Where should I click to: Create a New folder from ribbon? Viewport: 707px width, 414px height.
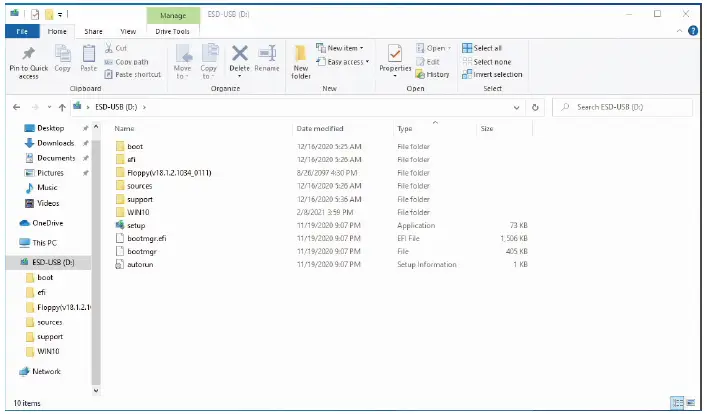[x=301, y=62]
